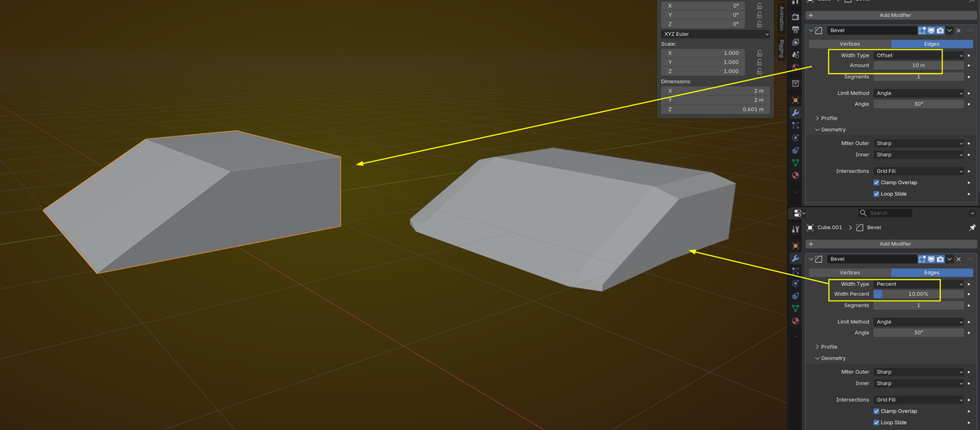Open Object Constraints tab in Cube.001 editor
980x430 pixels.
click(x=795, y=296)
